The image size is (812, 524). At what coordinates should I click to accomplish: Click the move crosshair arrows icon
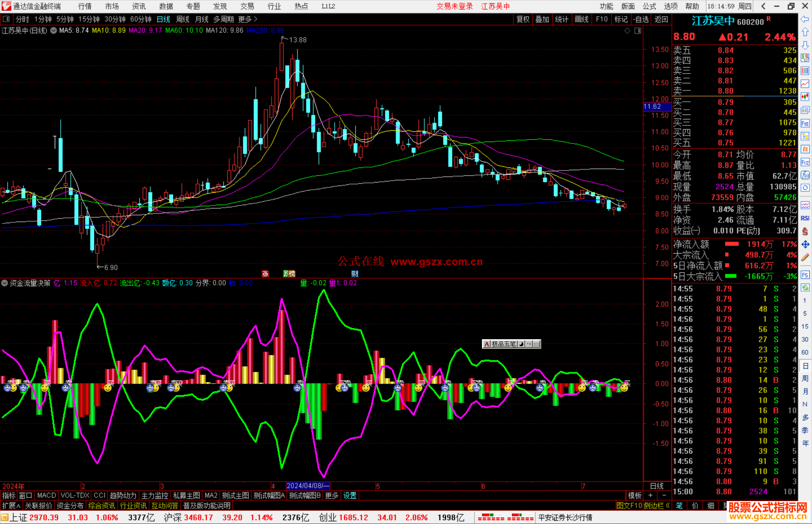tap(805, 245)
